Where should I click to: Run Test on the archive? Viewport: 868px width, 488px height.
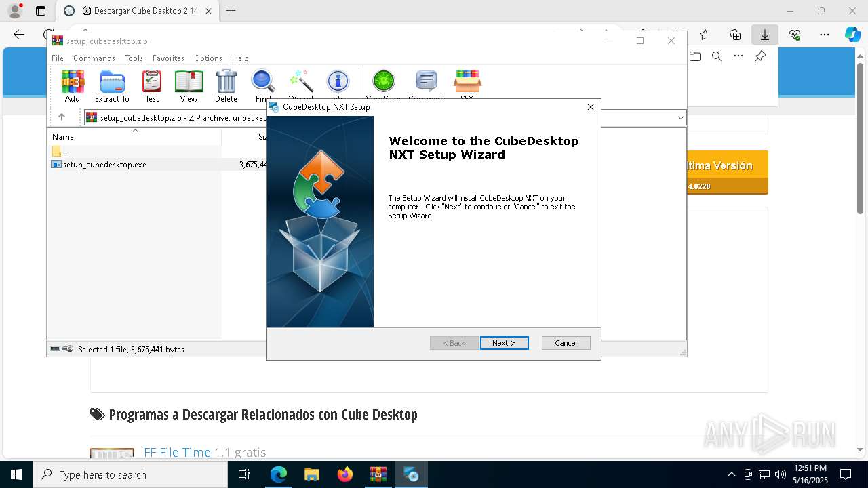click(x=152, y=86)
